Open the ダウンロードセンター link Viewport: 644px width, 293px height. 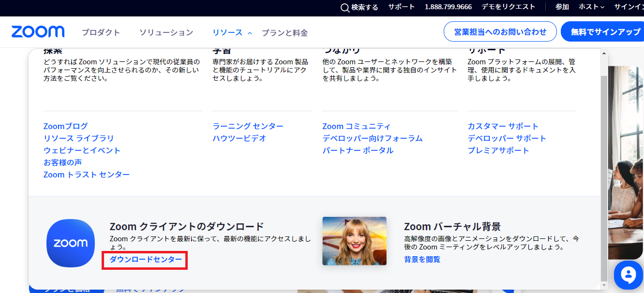click(x=146, y=260)
